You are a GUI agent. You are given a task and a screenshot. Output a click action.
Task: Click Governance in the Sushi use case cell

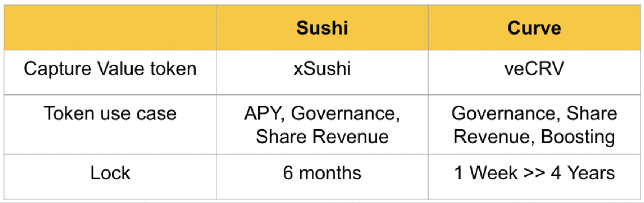point(345,113)
